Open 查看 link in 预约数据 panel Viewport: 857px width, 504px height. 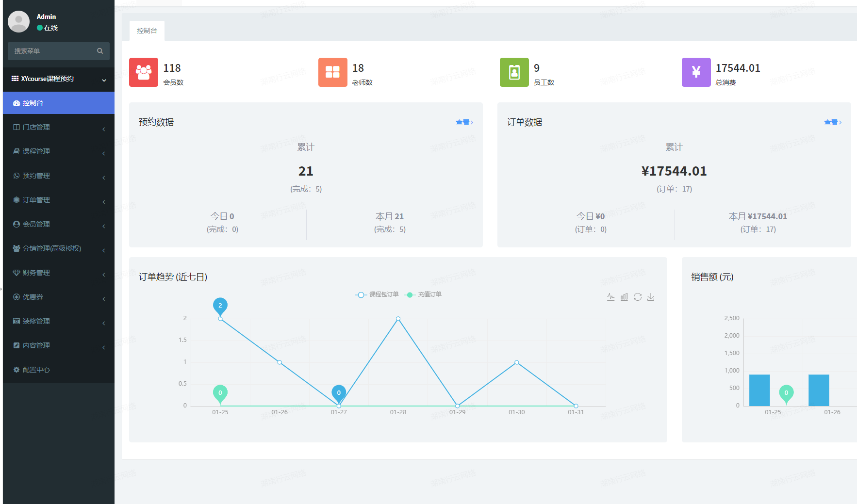pyautogui.click(x=464, y=122)
